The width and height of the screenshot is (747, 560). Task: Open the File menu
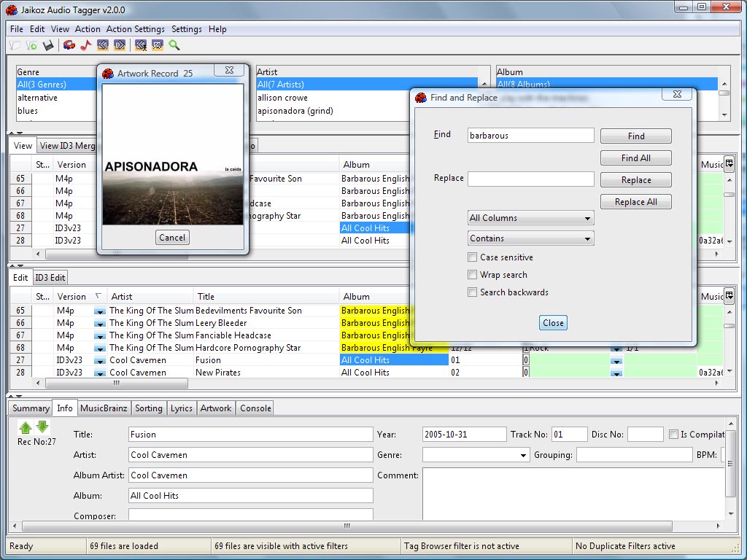click(16, 29)
